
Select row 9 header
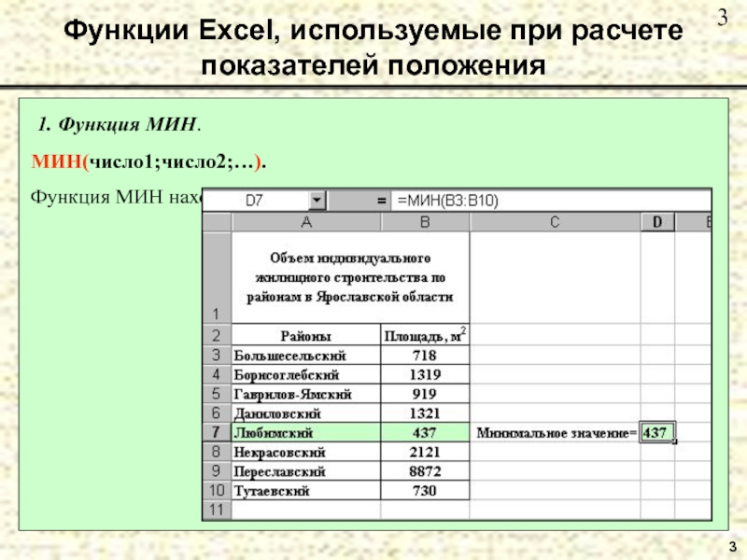point(217,471)
